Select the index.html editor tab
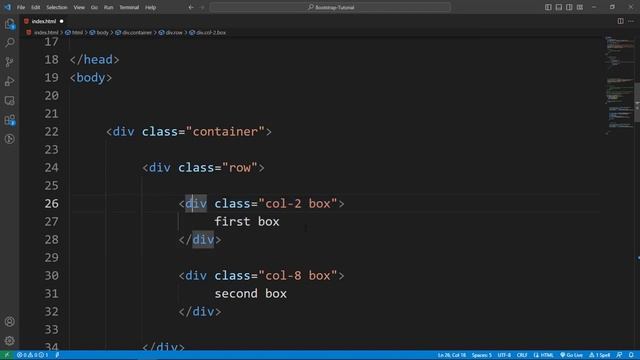 coord(44,21)
